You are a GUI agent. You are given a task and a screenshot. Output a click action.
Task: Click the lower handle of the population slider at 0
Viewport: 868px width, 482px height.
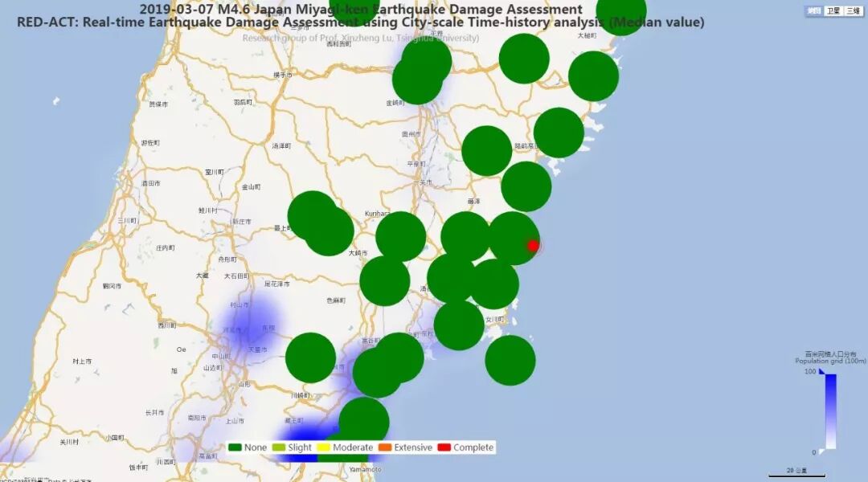pos(821,451)
